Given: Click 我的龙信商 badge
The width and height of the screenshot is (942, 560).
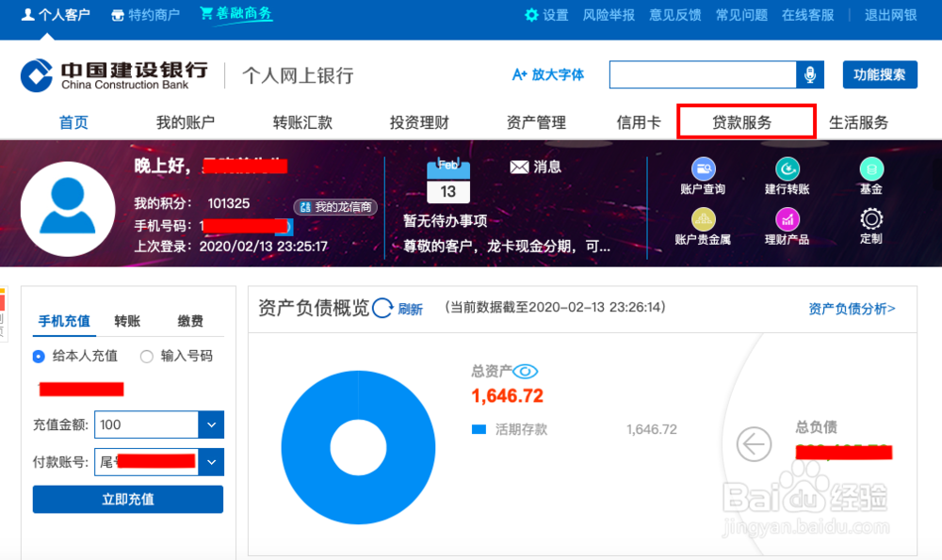Looking at the screenshot, I should click(x=336, y=207).
